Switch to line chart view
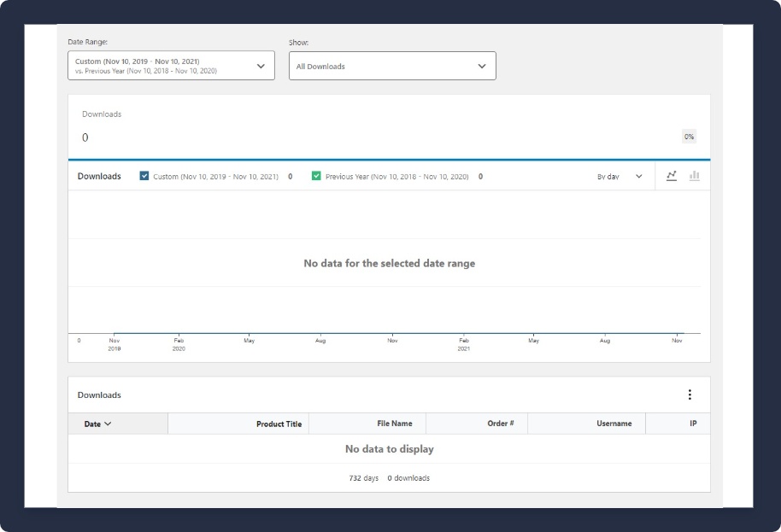781x532 pixels. coord(672,176)
